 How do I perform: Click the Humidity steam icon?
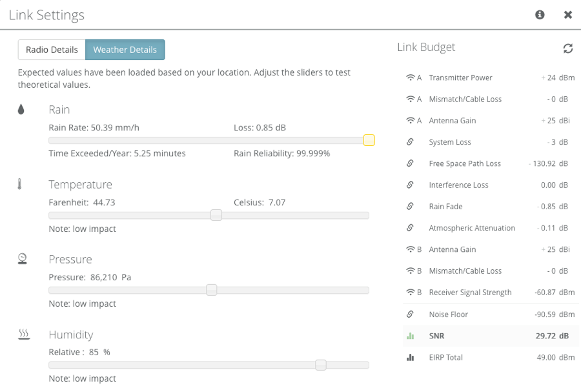click(24, 335)
